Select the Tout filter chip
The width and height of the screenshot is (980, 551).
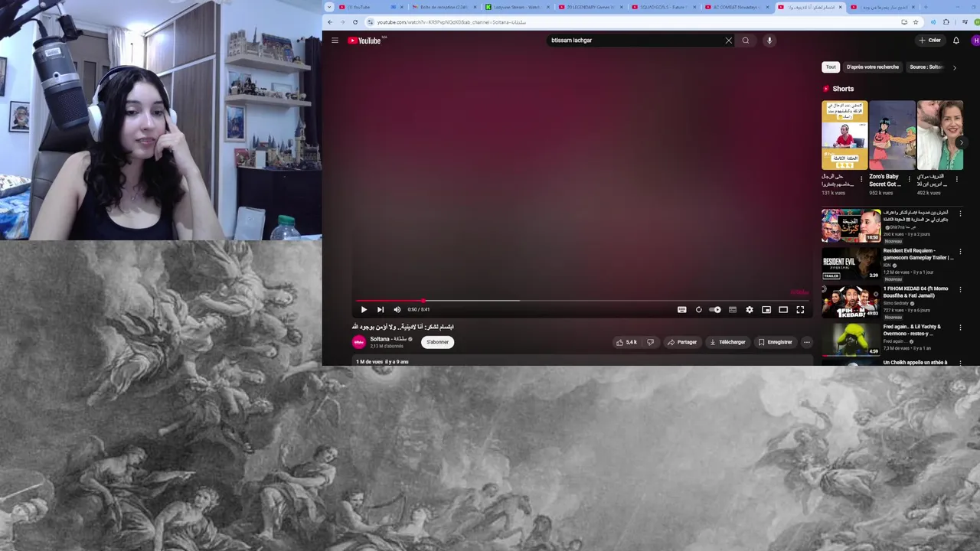click(831, 67)
